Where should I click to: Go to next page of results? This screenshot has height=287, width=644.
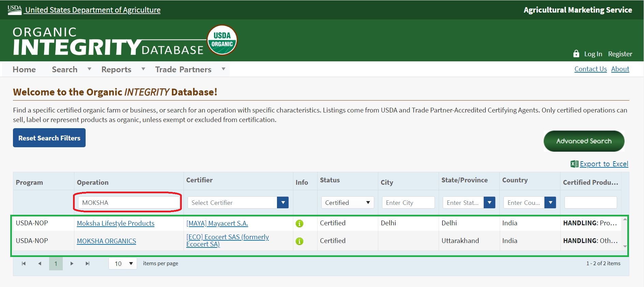coord(72,263)
